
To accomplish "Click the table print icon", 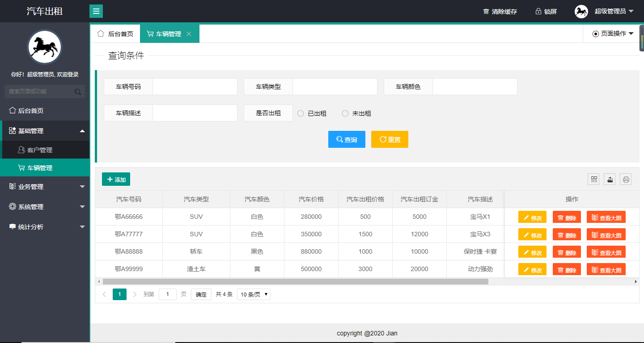I will tap(626, 179).
